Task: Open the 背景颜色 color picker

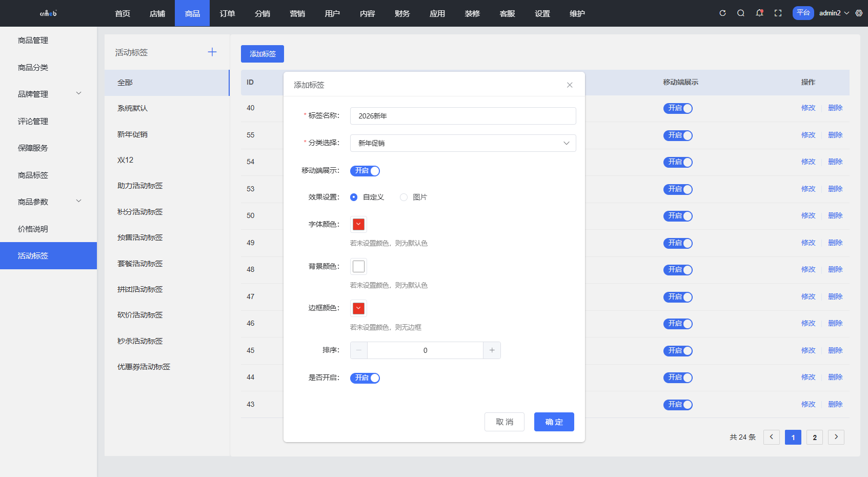Action: pyautogui.click(x=358, y=266)
